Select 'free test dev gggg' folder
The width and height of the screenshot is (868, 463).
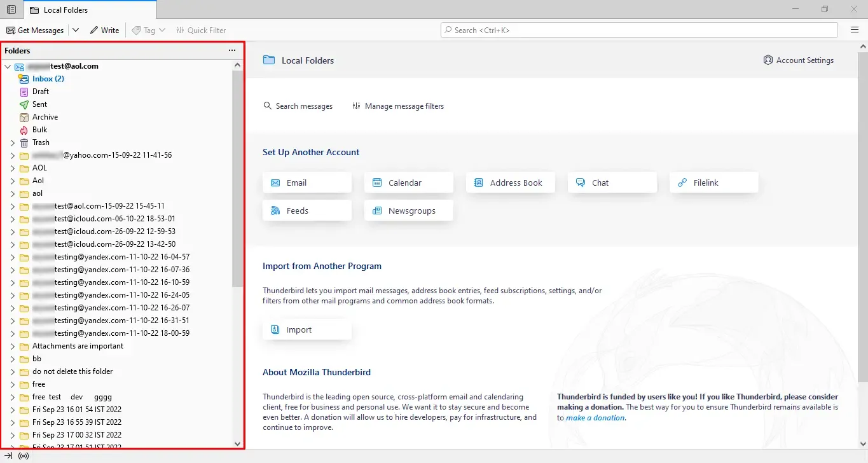(x=72, y=397)
